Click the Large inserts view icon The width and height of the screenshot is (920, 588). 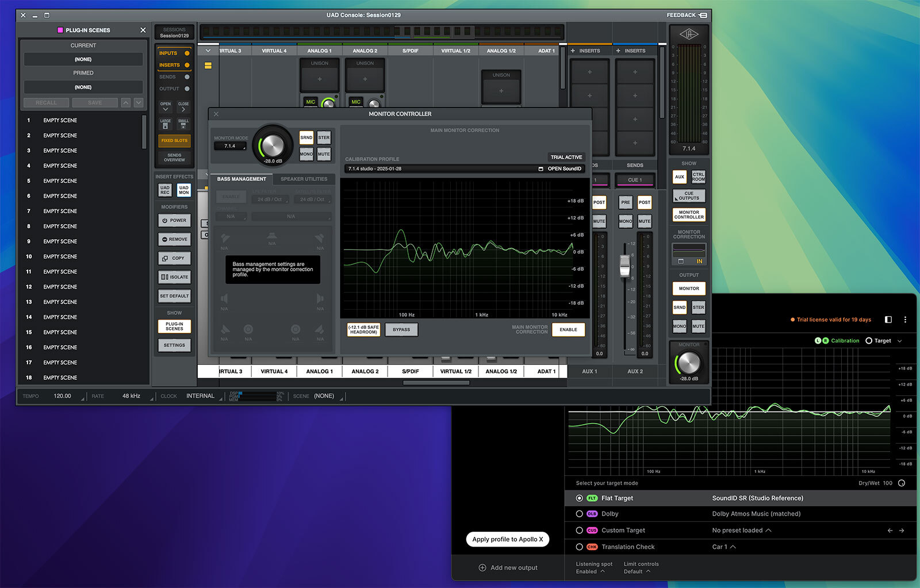[166, 124]
